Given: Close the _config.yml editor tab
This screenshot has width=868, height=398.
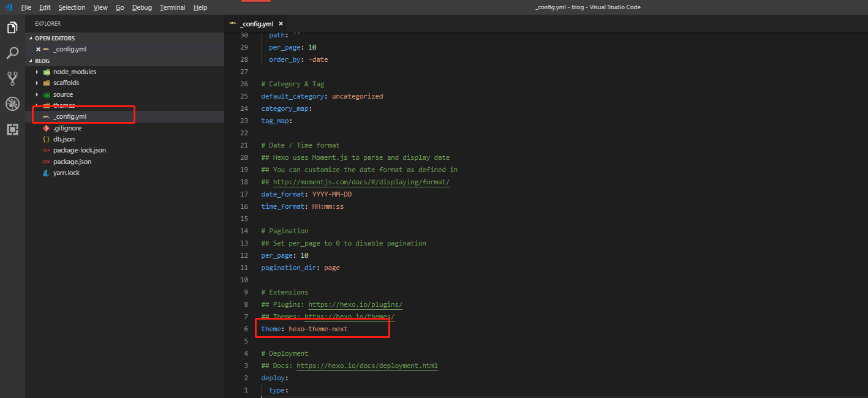Looking at the screenshot, I should click(281, 24).
